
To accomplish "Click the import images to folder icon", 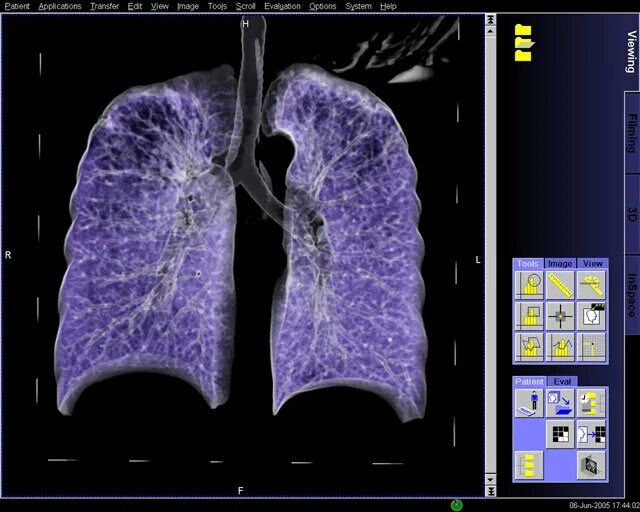I will point(560,403).
